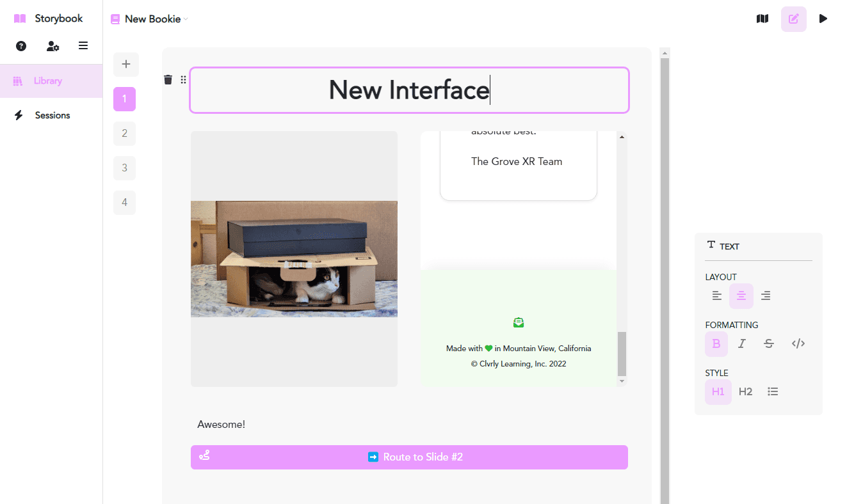This screenshot has height=504, width=847.
Task: Select the H2 heading style
Action: (745, 392)
